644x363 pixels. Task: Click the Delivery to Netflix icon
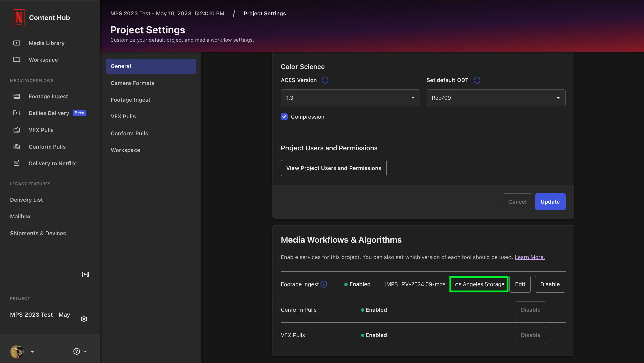tap(17, 163)
